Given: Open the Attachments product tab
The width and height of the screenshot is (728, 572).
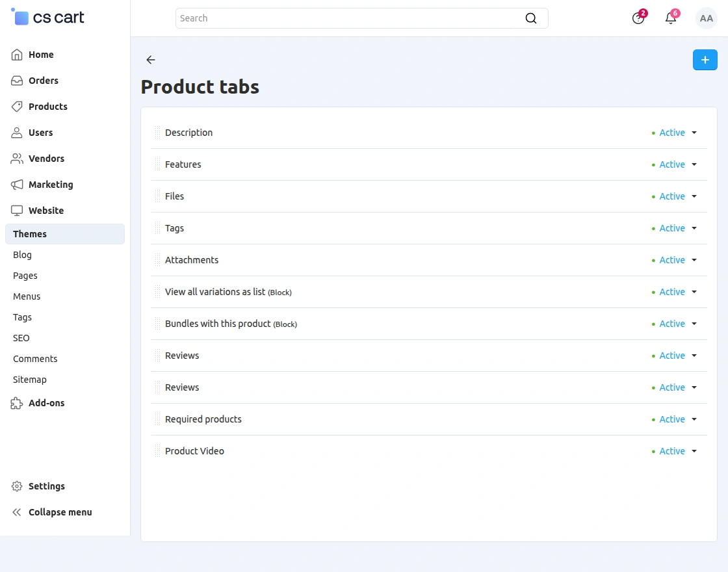Looking at the screenshot, I should [192, 260].
